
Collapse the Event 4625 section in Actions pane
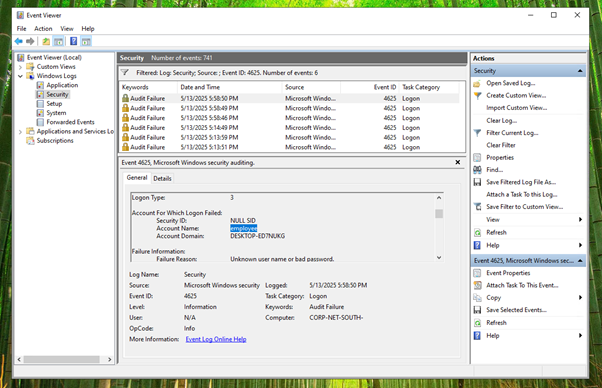pyautogui.click(x=580, y=261)
